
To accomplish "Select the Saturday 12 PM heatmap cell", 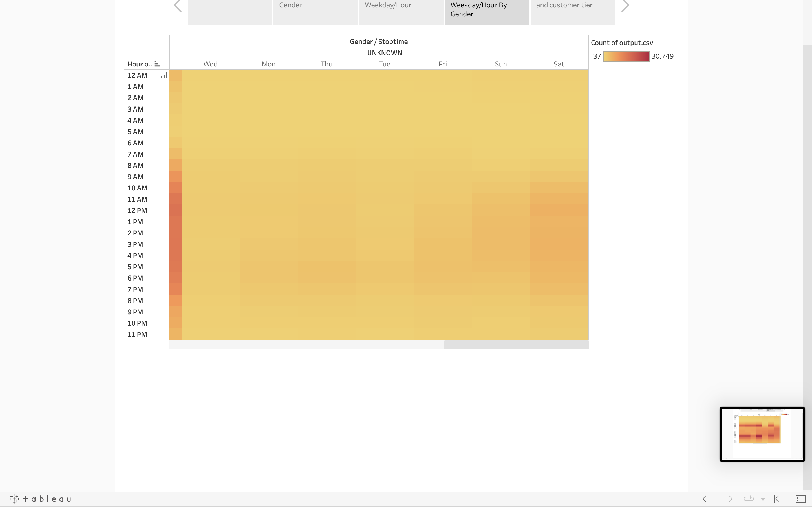I will 559,210.
